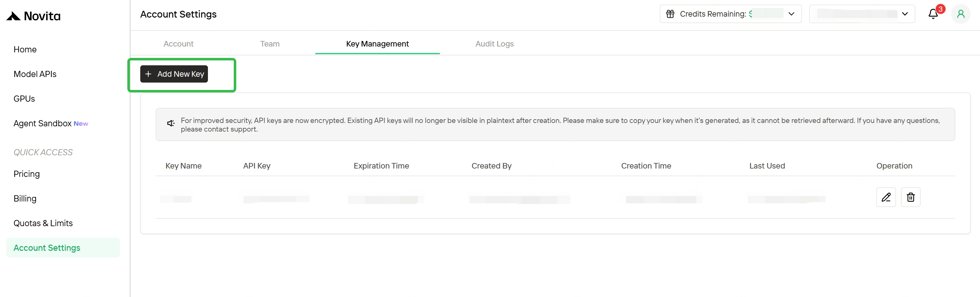
Task: Navigate to GPUs page
Action: coord(24,99)
